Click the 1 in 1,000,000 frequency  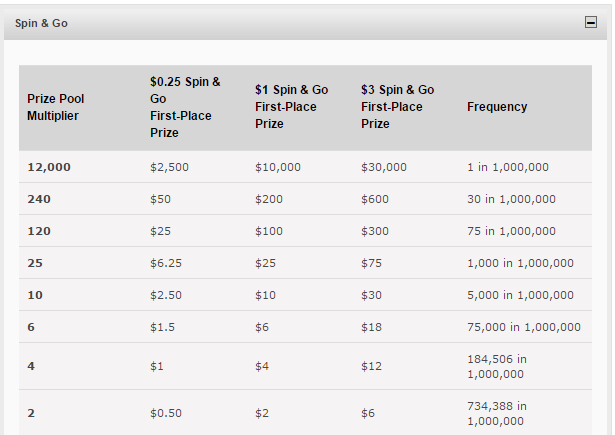point(508,167)
